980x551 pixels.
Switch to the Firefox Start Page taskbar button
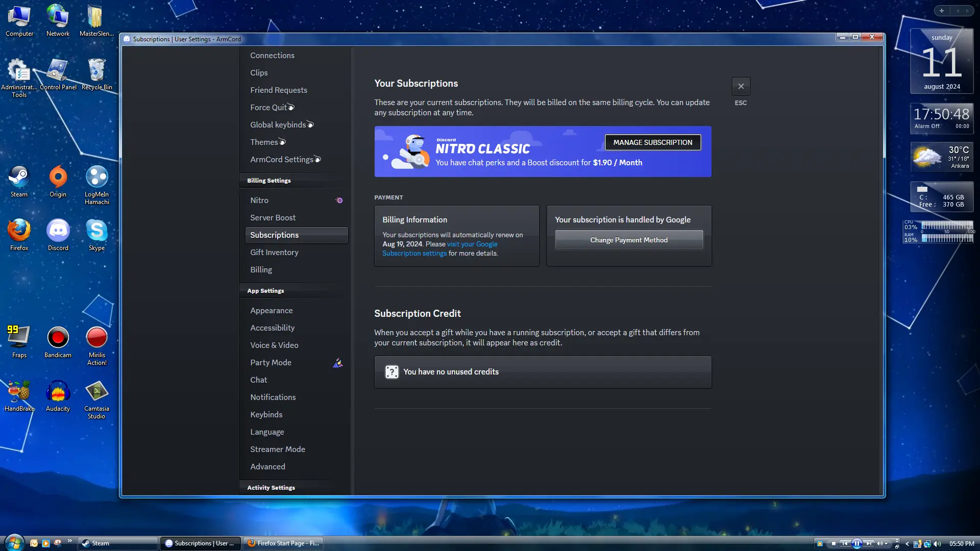283,543
